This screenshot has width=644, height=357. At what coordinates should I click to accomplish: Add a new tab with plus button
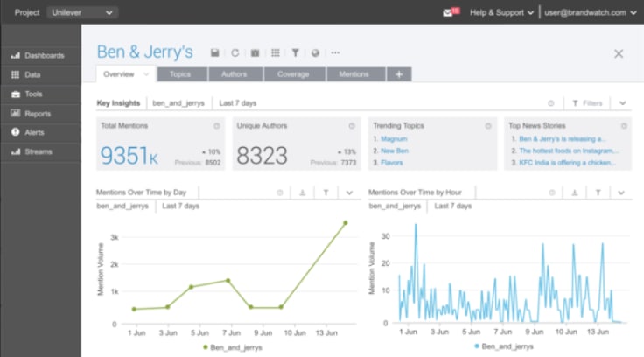coord(399,74)
